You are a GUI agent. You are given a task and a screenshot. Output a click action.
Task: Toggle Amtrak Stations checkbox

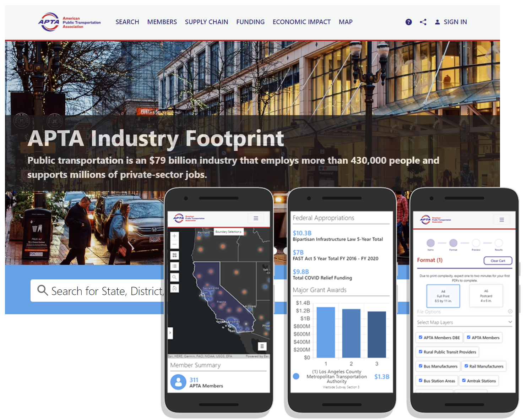[x=464, y=381]
